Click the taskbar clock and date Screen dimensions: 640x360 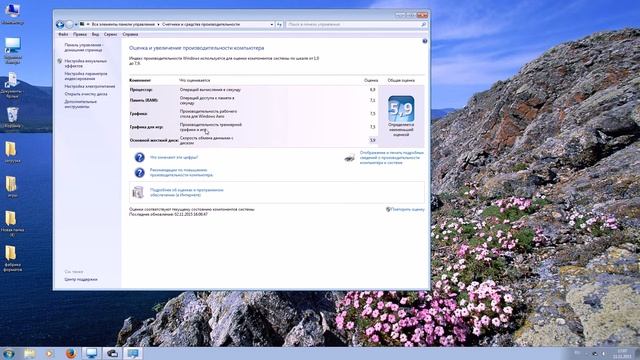(623, 353)
